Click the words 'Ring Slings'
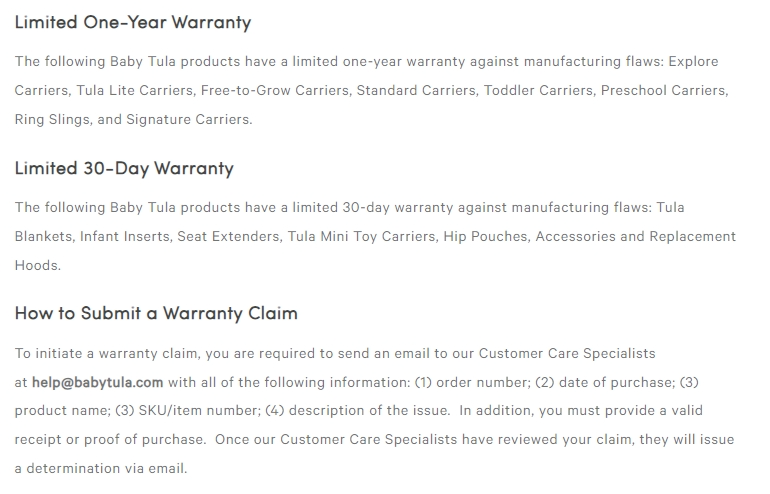This screenshot has width=770, height=494. [52, 119]
